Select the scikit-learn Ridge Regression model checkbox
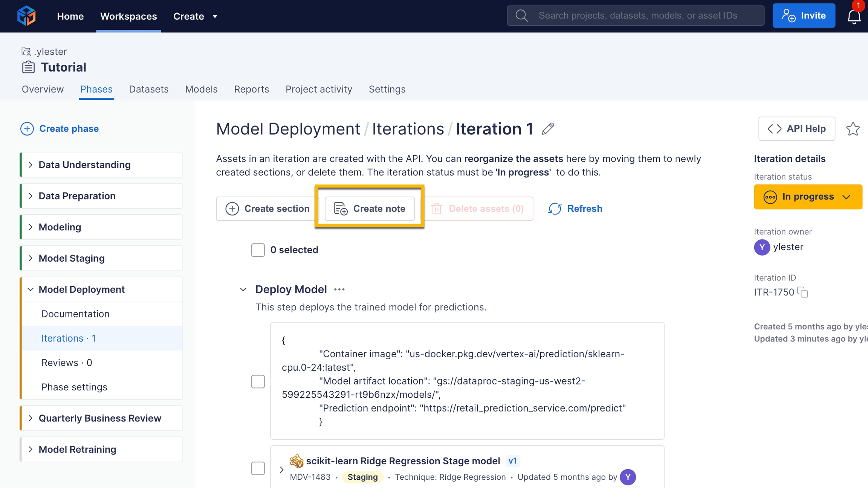 coord(258,468)
